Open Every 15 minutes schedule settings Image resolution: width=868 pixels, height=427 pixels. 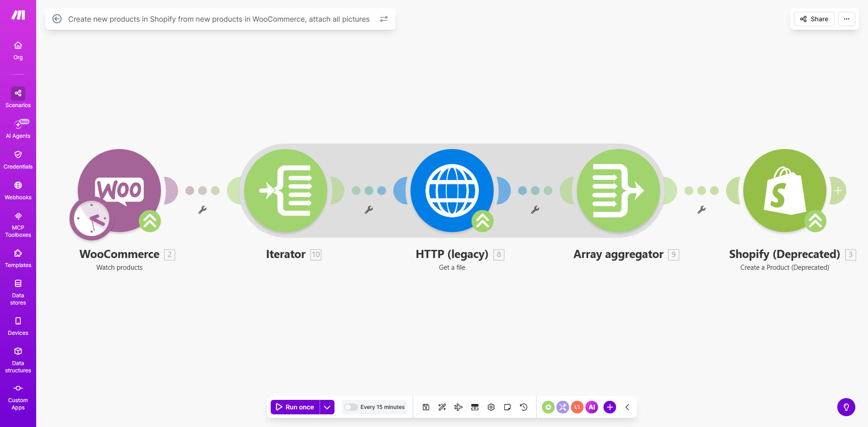coord(382,407)
